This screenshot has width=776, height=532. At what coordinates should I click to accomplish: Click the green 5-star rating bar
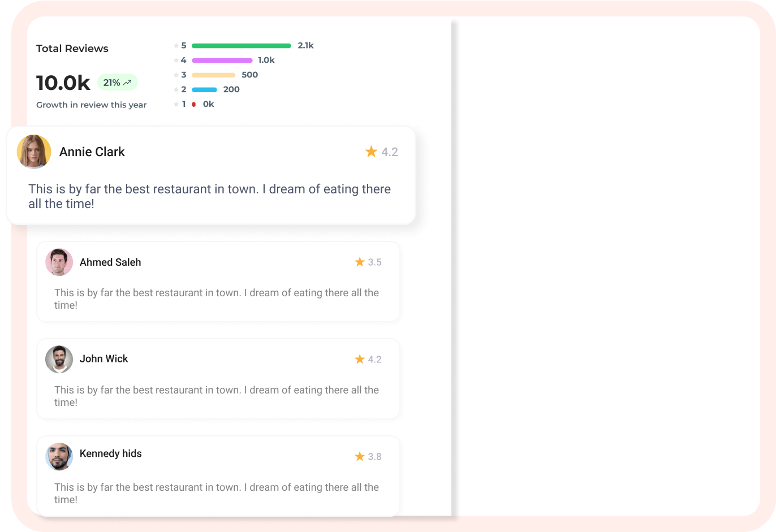tap(242, 46)
